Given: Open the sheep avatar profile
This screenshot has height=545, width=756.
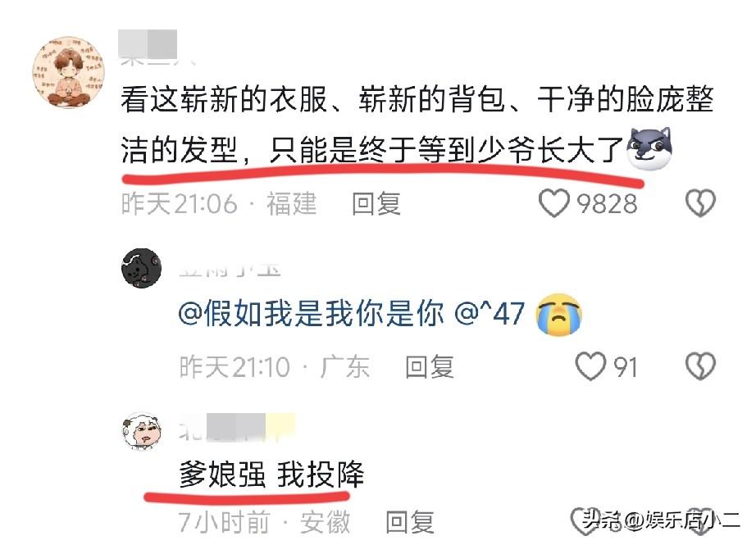Looking at the screenshot, I should click(x=141, y=431).
